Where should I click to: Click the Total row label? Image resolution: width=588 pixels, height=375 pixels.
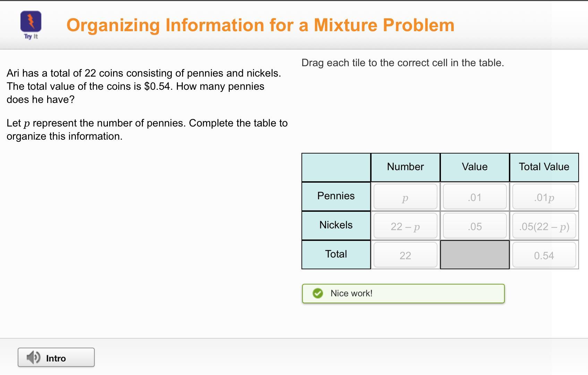[x=336, y=254]
